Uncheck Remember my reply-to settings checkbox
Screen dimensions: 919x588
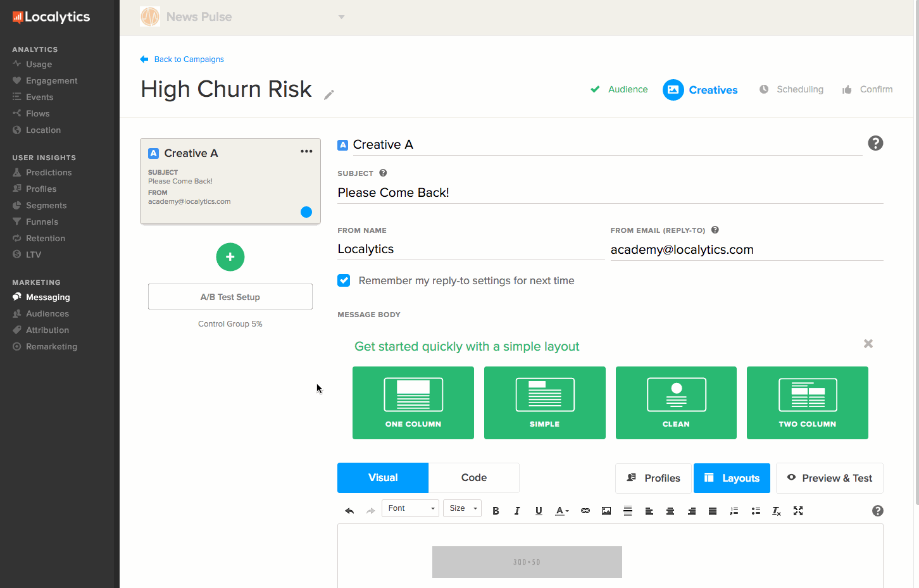pyautogui.click(x=344, y=280)
